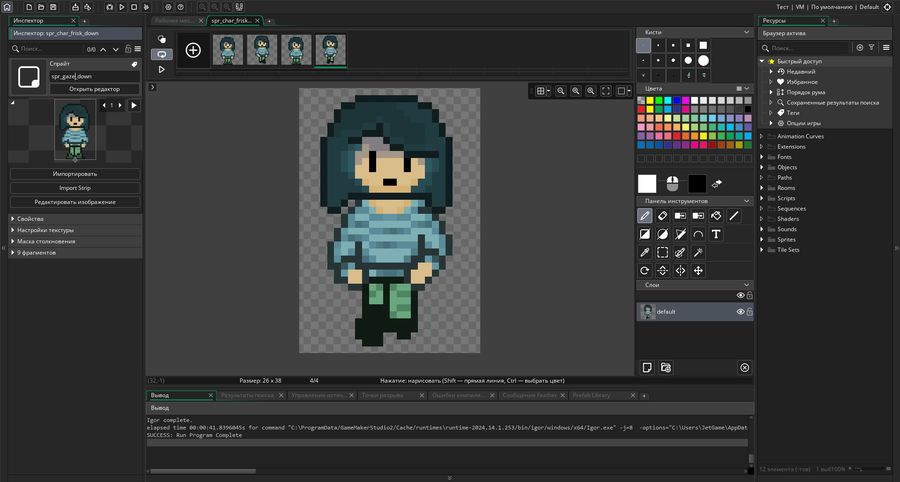
Task: Delete the selected layer
Action: tap(744, 368)
